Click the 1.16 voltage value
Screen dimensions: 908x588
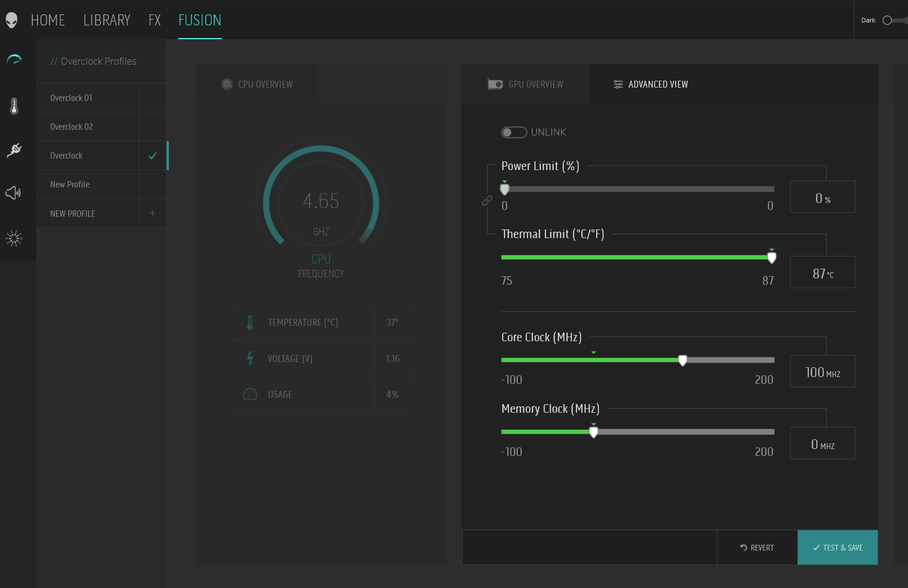pos(393,359)
